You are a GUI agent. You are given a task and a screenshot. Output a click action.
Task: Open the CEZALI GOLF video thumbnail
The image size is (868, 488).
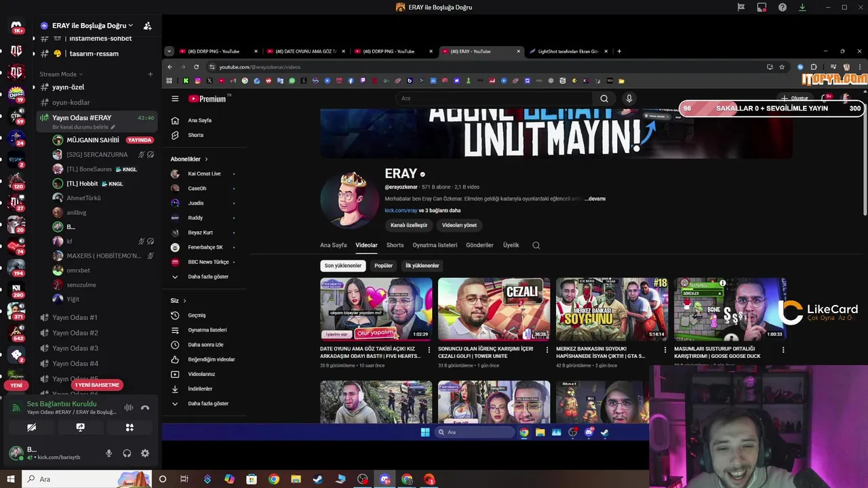[494, 308]
